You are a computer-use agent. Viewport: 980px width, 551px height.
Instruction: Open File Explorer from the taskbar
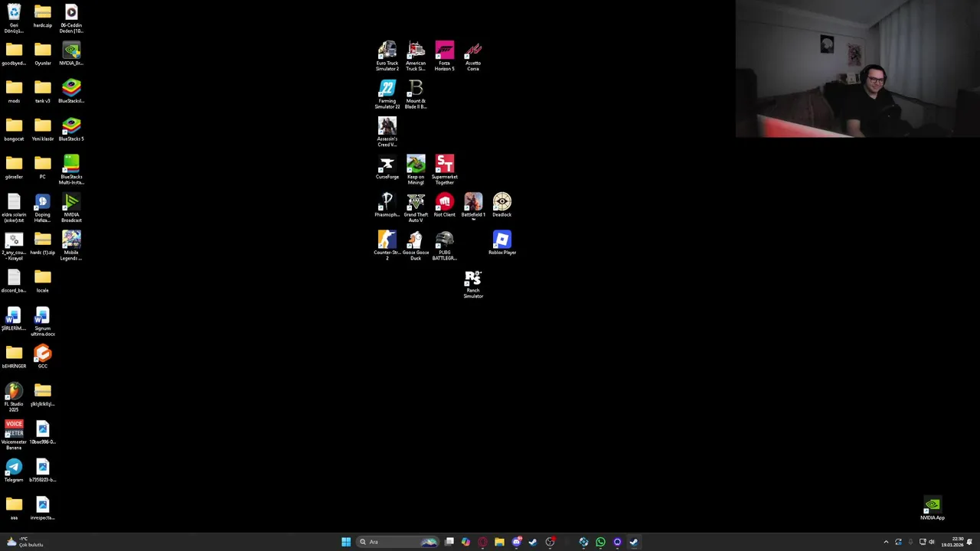(x=499, y=542)
